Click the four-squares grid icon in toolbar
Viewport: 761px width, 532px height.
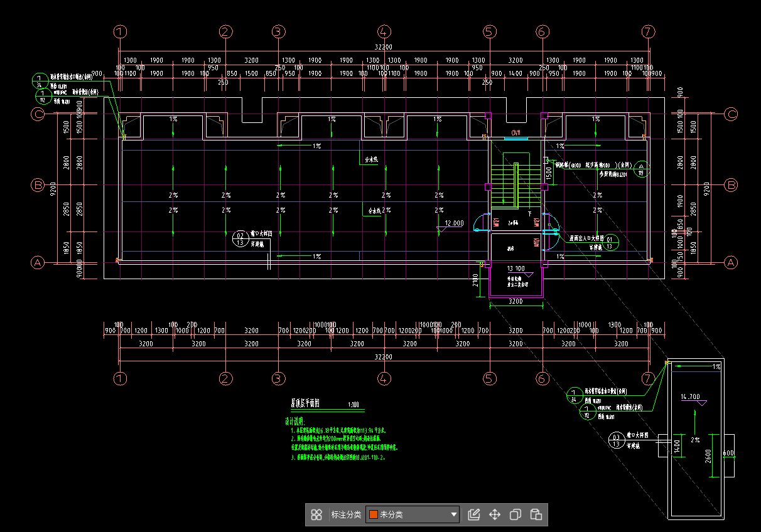(316, 515)
